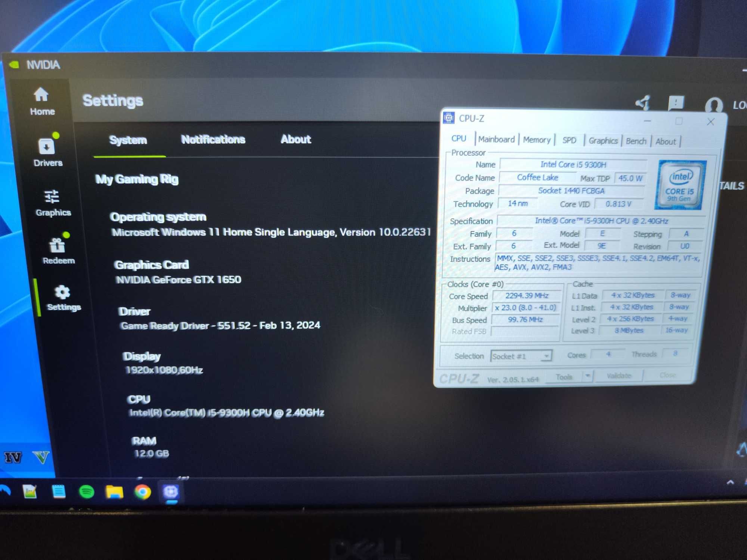The height and width of the screenshot is (560, 747).
Task: Select the Settings gear in sidebar
Action: [x=63, y=298]
